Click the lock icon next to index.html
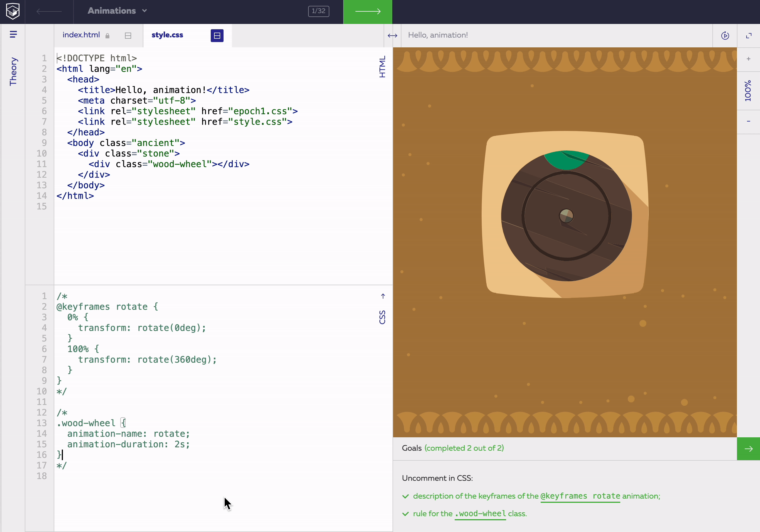This screenshot has width=760, height=532. (107, 35)
